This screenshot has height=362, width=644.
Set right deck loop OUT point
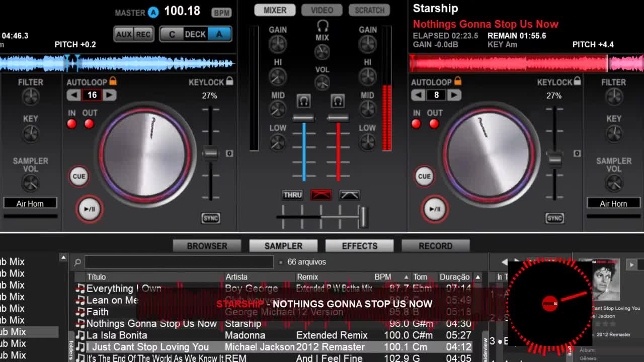[x=434, y=124]
